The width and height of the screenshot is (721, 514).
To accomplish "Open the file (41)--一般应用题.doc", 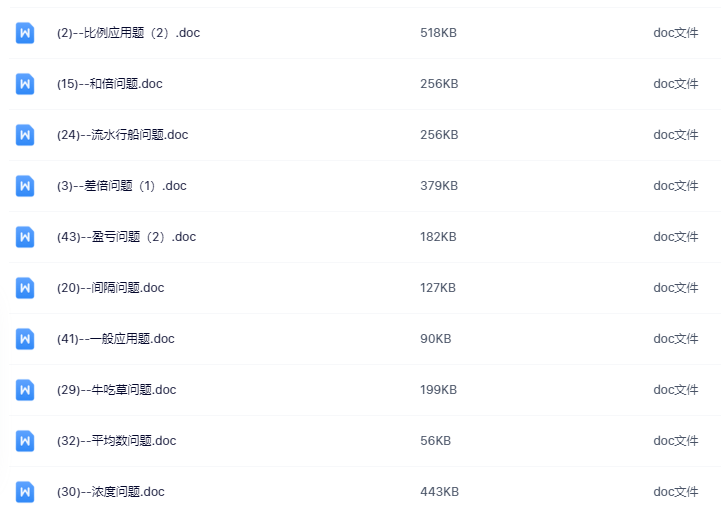I will point(115,339).
